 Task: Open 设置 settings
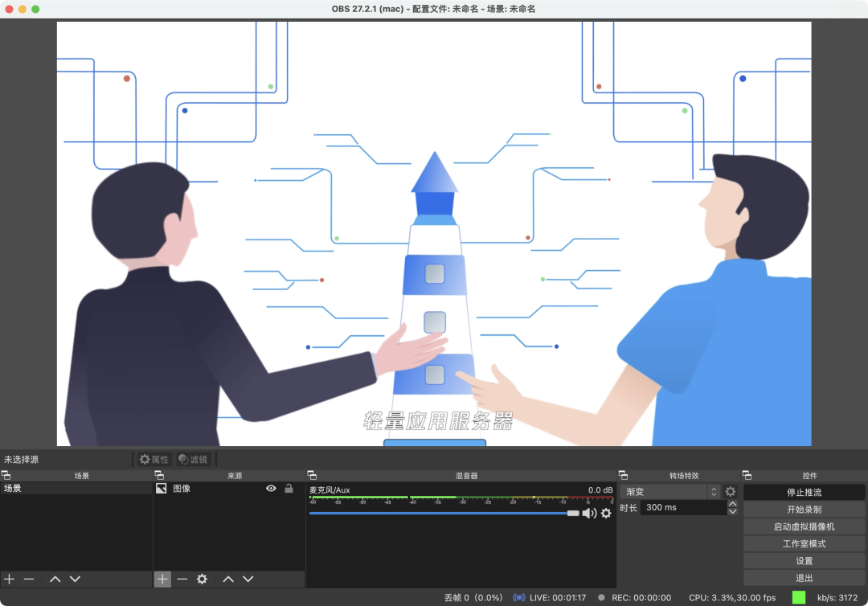click(x=804, y=561)
